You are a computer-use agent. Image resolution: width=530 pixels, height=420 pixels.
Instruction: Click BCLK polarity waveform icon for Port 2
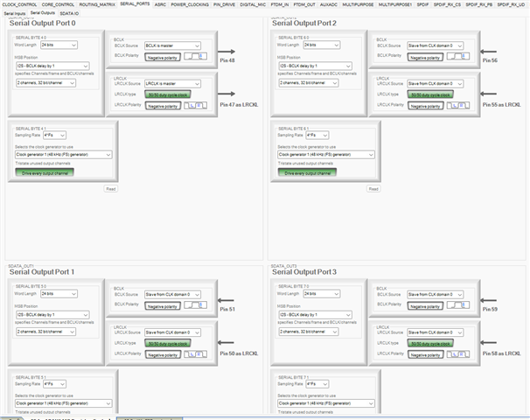pyautogui.click(x=458, y=57)
